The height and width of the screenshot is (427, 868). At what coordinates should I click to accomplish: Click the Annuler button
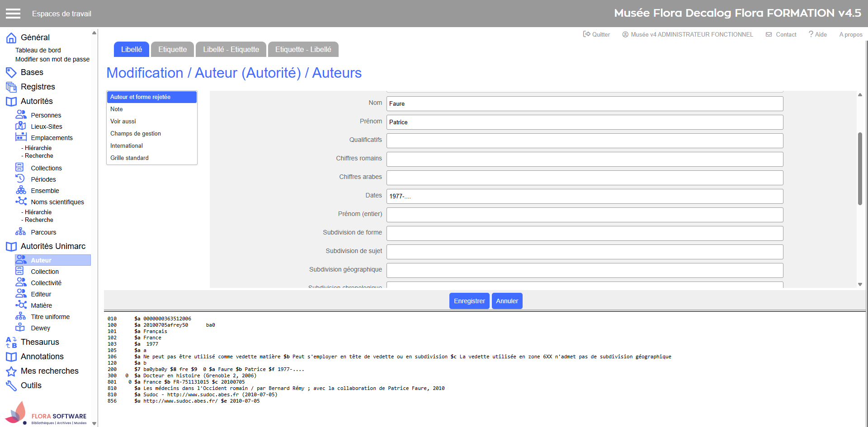[507, 301]
